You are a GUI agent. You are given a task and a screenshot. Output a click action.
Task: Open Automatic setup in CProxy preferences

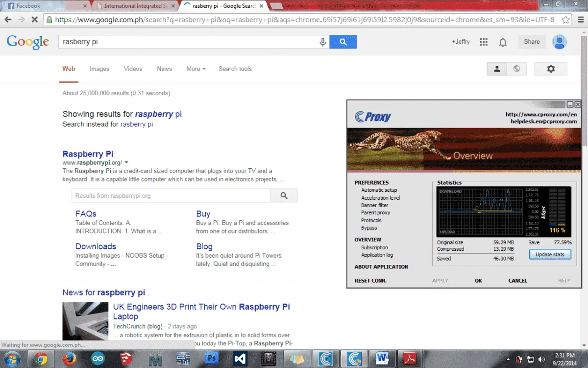(x=379, y=190)
